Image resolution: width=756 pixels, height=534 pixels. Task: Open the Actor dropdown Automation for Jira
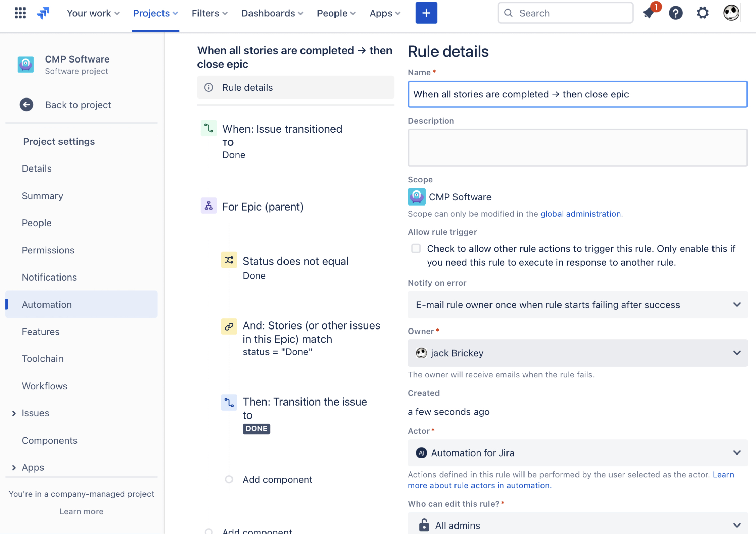point(577,453)
